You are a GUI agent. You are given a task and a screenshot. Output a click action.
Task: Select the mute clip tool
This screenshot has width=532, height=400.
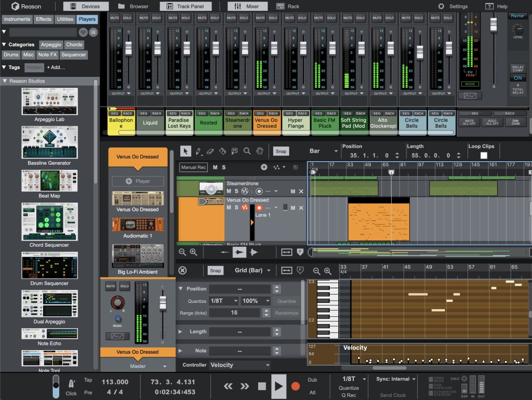(234, 151)
